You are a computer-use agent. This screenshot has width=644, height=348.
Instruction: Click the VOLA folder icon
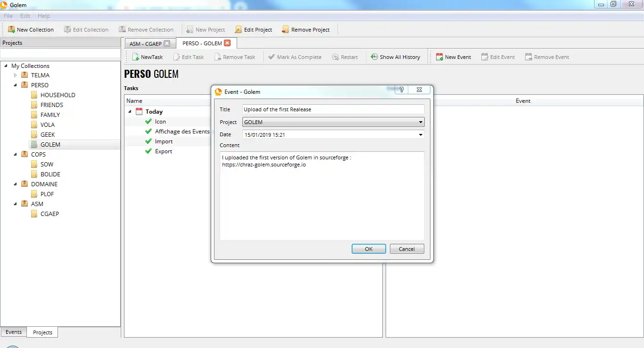point(34,124)
